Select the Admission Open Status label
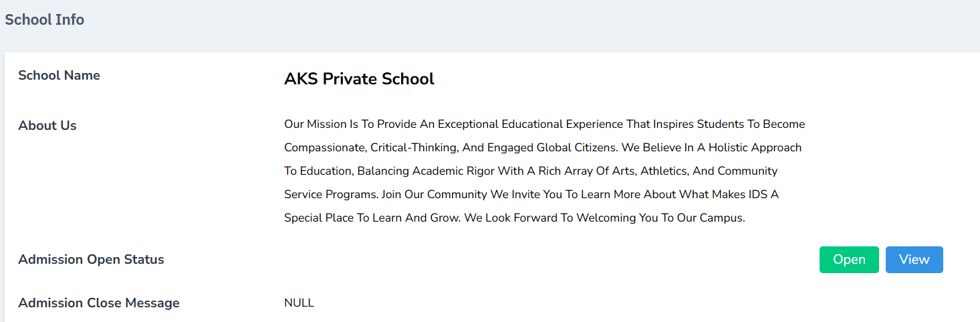The image size is (980, 322). click(91, 260)
